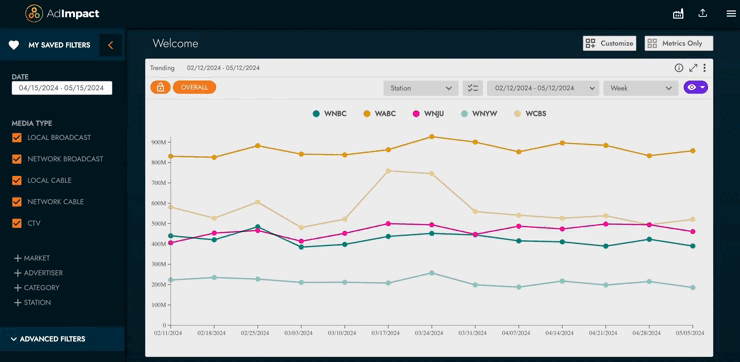740x362 pixels.
Task: Expand the Advertiser filter
Action: pos(39,273)
